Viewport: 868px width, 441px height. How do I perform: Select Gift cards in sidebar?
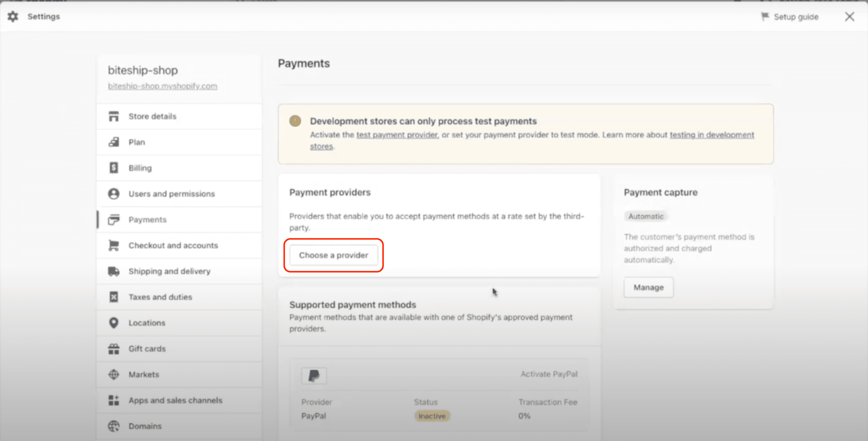pos(179,349)
